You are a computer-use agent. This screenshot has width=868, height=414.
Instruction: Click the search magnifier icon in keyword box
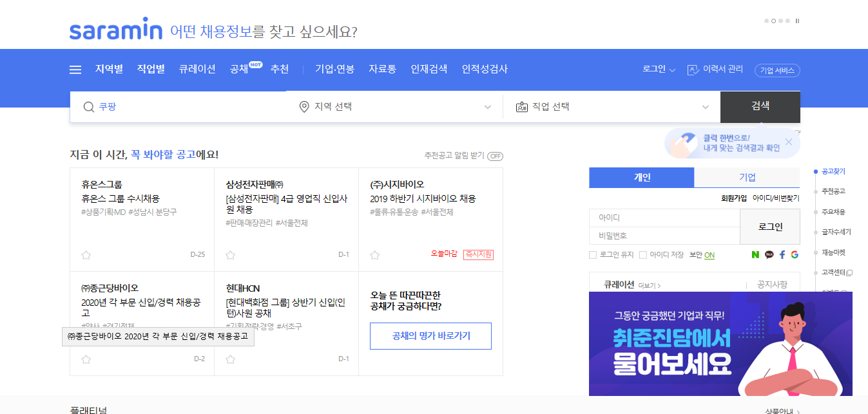click(89, 107)
